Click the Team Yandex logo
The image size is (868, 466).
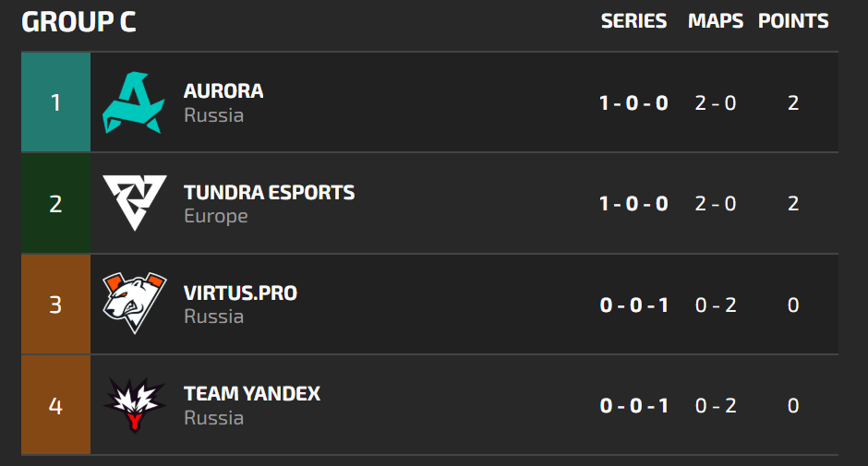[134, 405]
